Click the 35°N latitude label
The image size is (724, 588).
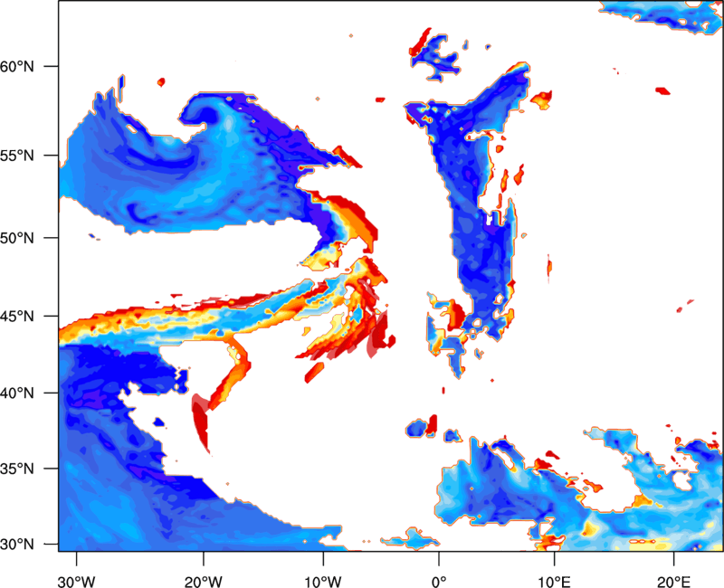click(17, 469)
